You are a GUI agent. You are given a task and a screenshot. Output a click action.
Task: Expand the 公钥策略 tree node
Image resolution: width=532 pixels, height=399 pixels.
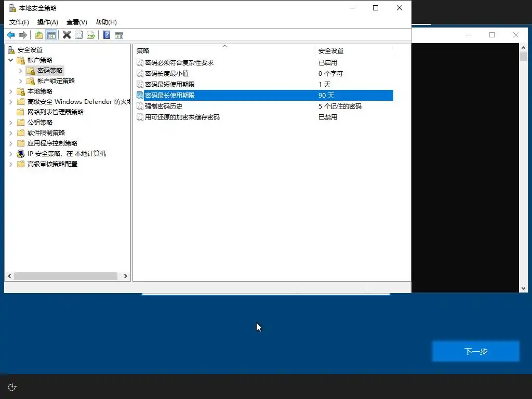pos(10,123)
